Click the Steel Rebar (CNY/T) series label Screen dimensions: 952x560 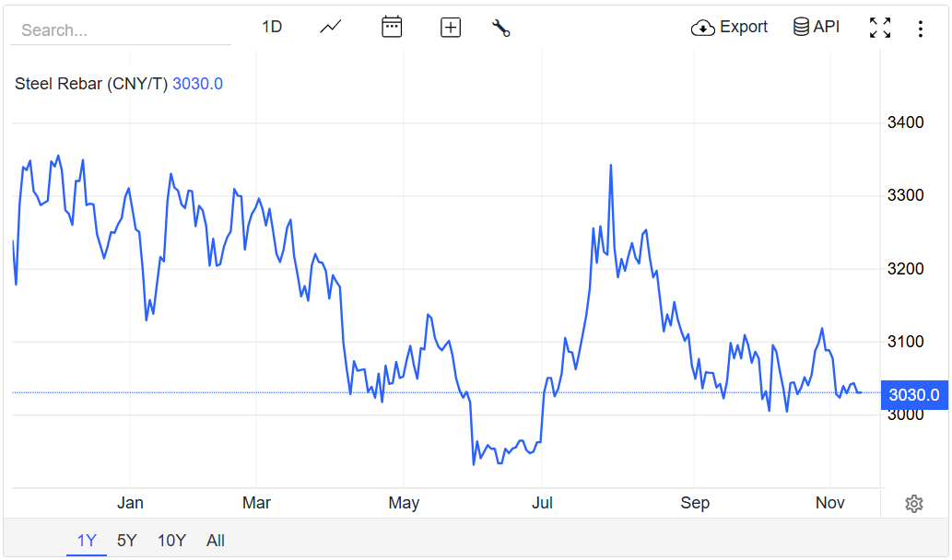[91, 84]
